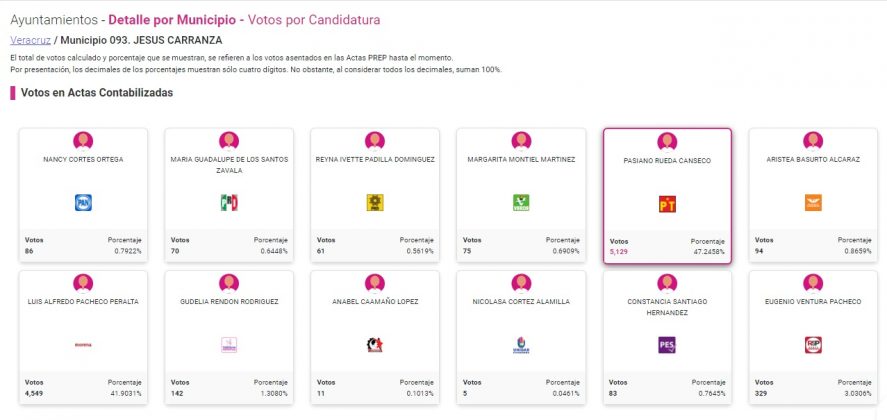Click Pasiano Rueda Canseco's 5,129 vote count
The width and height of the screenshot is (887, 420).
(621, 251)
